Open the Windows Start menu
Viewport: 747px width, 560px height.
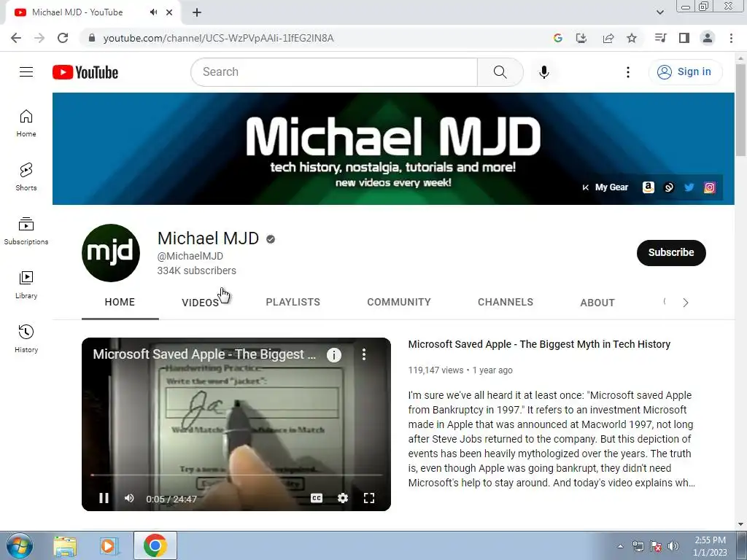pyautogui.click(x=20, y=545)
